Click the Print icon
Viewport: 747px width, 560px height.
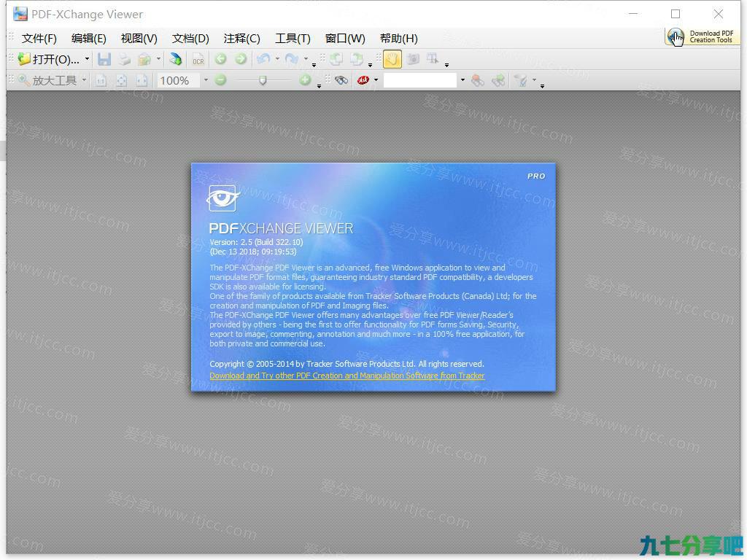click(x=124, y=59)
